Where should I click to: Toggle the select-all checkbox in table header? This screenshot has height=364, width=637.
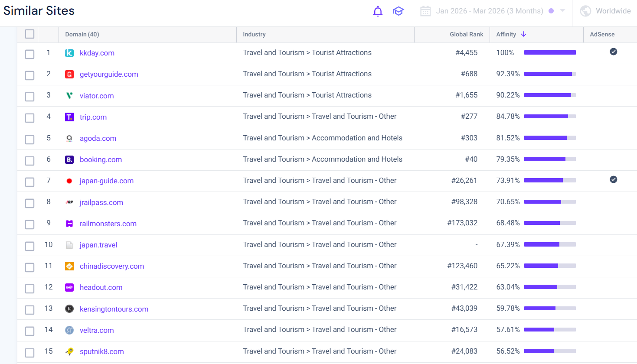pyautogui.click(x=29, y=34)
